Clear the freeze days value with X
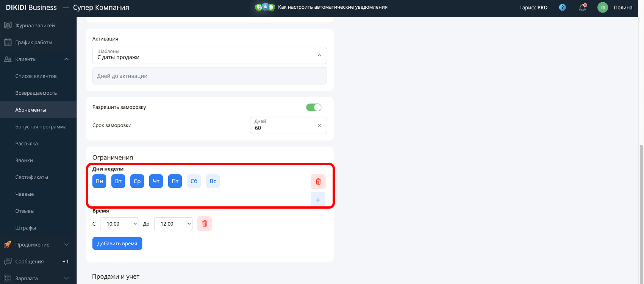This screenshot has height=284, width=644. tap(319, 125)
